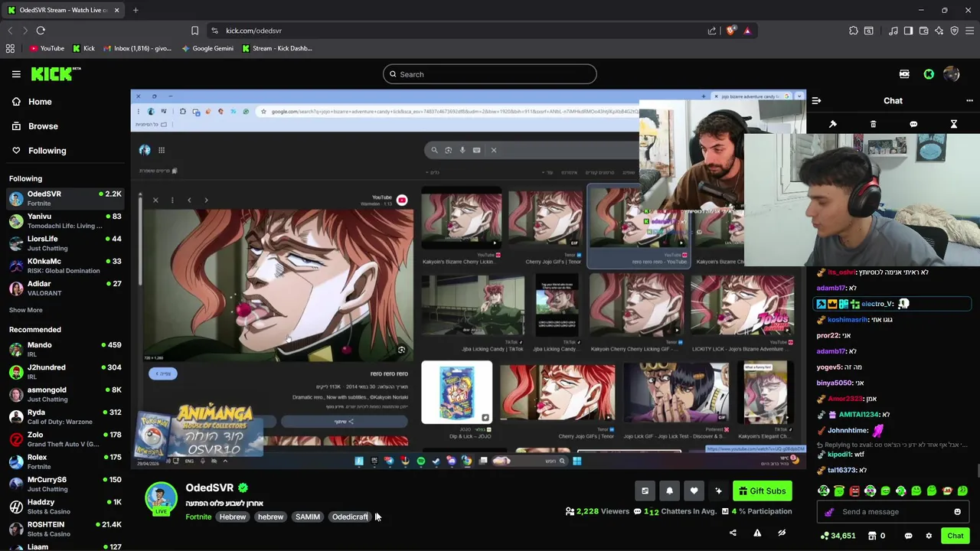Click the sparkle button beside Gift Subs
Screen dimensions: 980x551
click(718, 491)
